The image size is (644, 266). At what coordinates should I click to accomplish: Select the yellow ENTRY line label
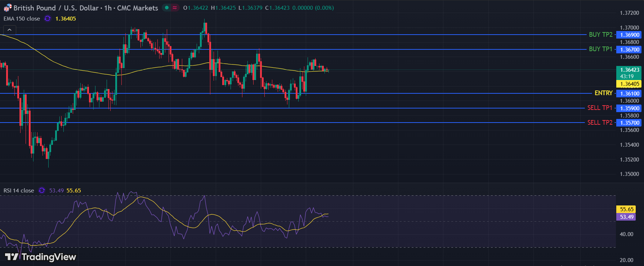coord(603,93)
